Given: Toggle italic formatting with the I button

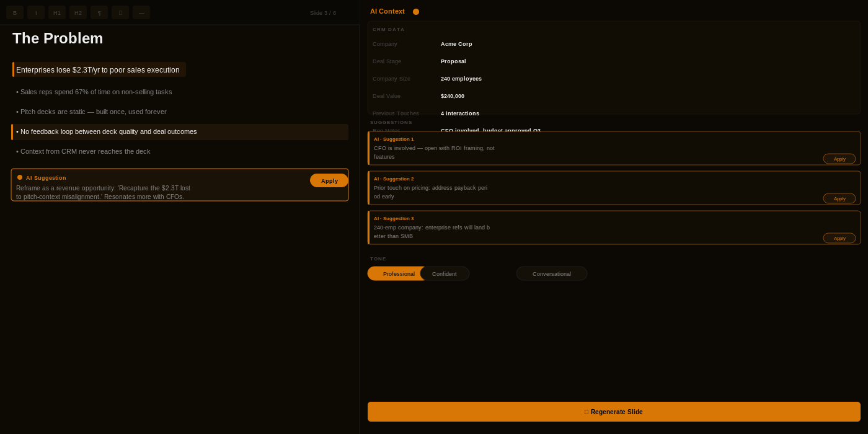Looking at the screenshot, I should (36, 12).
